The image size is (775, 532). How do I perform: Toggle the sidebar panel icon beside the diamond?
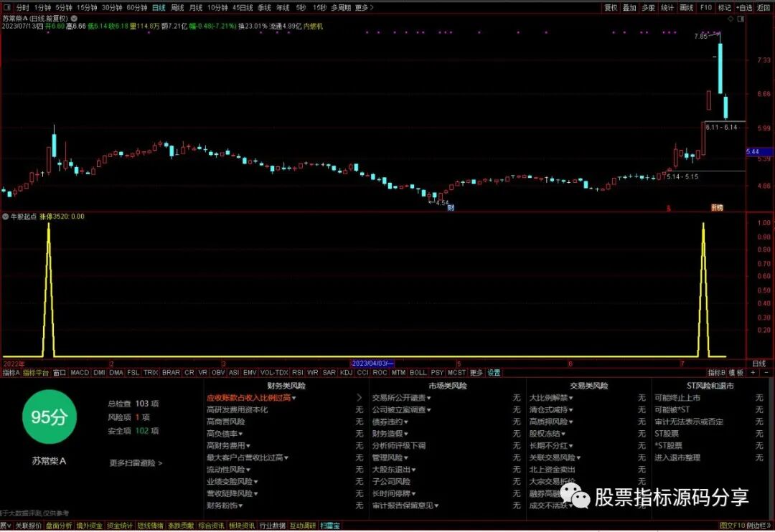pyautogui.click(x=741, y=19)
